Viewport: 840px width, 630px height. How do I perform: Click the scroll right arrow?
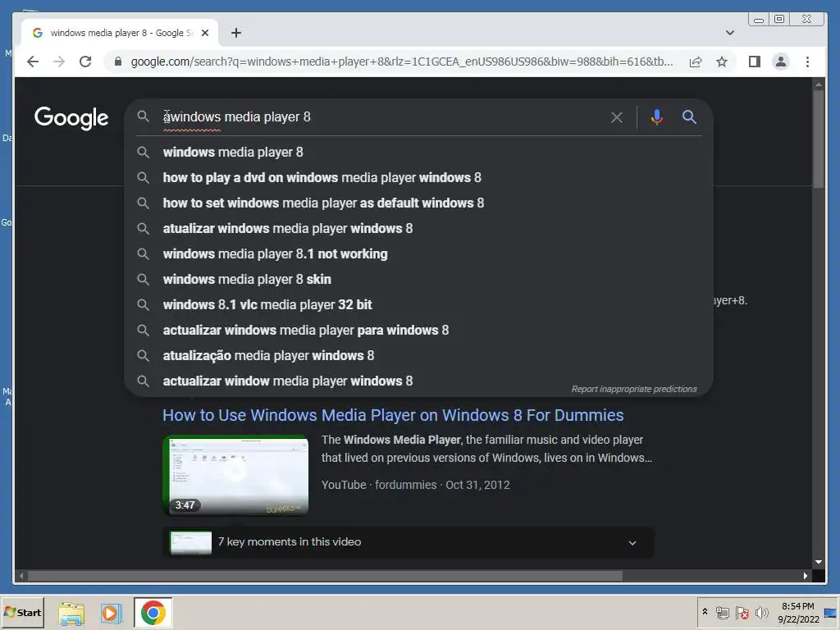806,576
